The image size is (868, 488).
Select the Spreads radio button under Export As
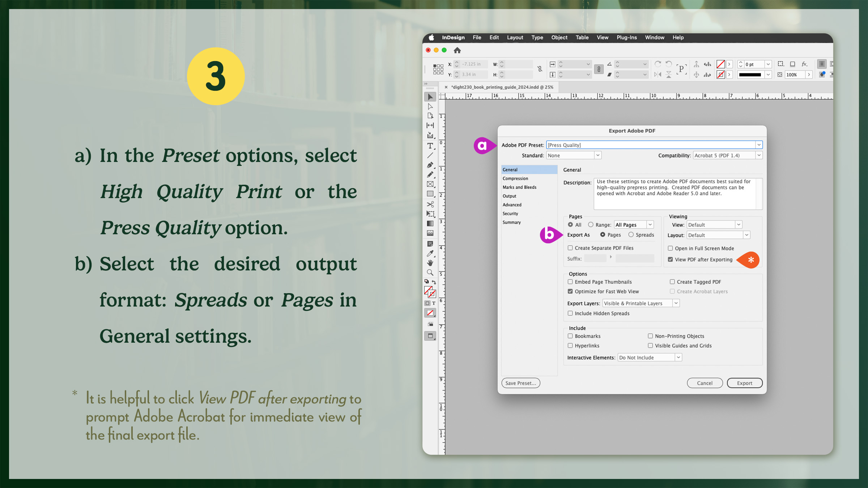click(x=631, y=235)
